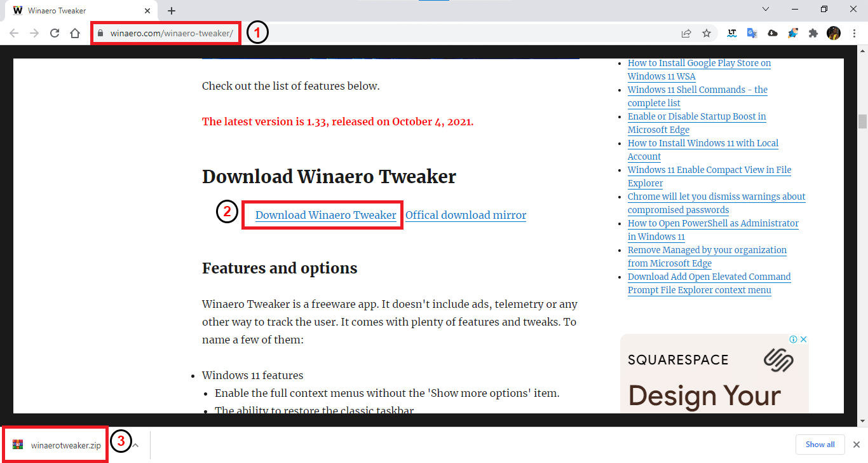Open a new tab
The image size is (868, 463).
(172, 11)
